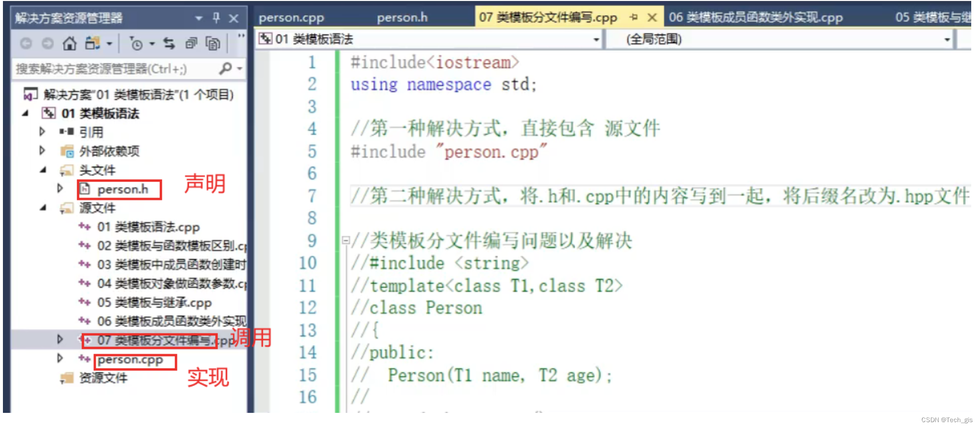Click the show all files icon
This screenshot has height=428, width=980.
click(213, 43)
